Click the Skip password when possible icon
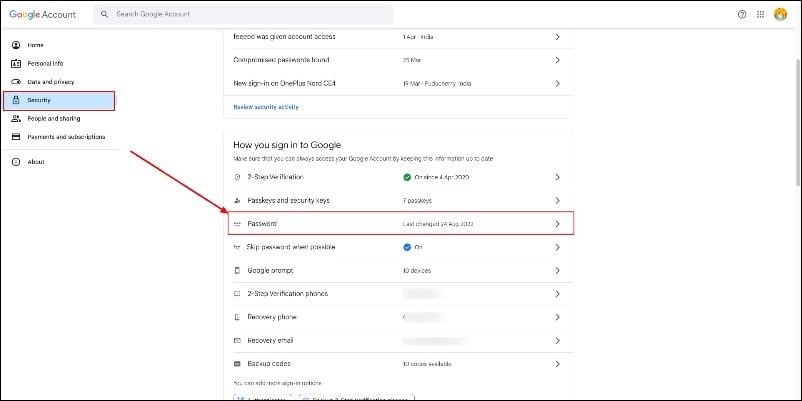 coord(237,247)
